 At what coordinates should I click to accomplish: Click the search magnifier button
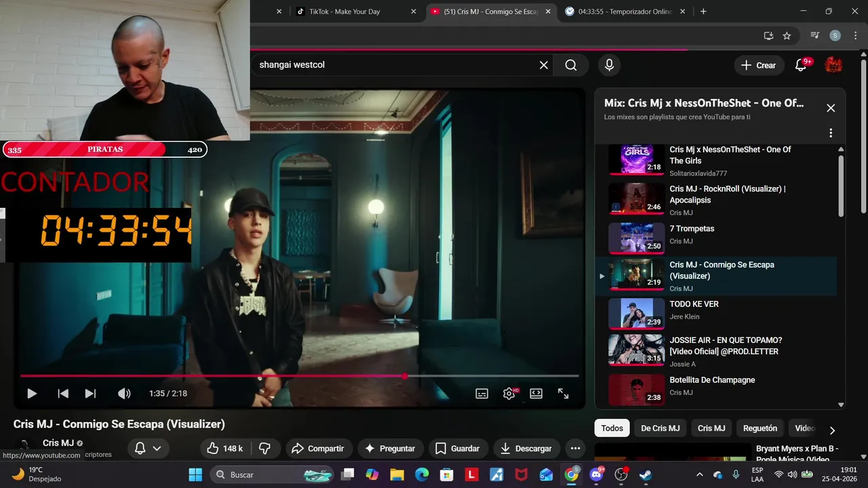pos(571,65)
